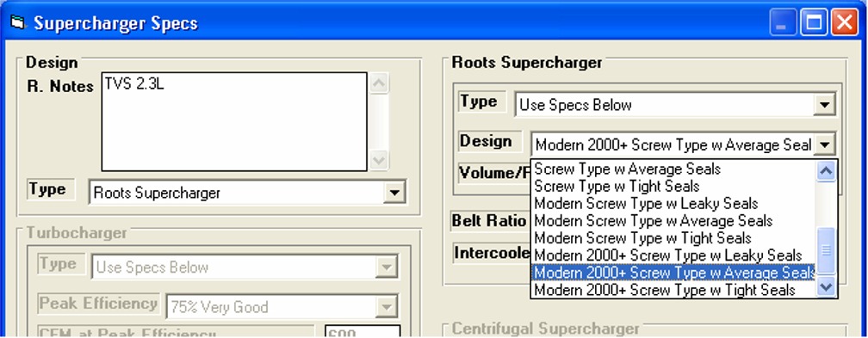868x338 pixels.
Task: Collapse the Roots Design dropdown arrow
Action: click(x=825, y=145)
